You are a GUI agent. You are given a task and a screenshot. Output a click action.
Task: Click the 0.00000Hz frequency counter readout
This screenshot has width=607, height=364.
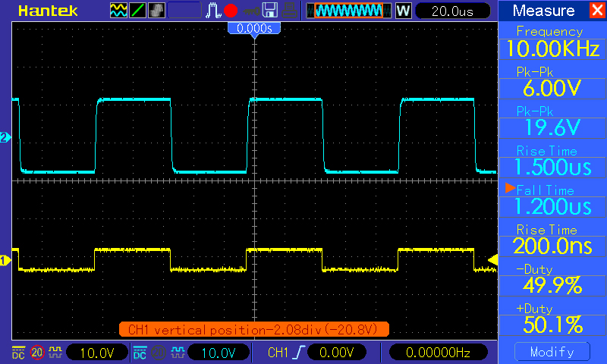(x=438, y=353)
